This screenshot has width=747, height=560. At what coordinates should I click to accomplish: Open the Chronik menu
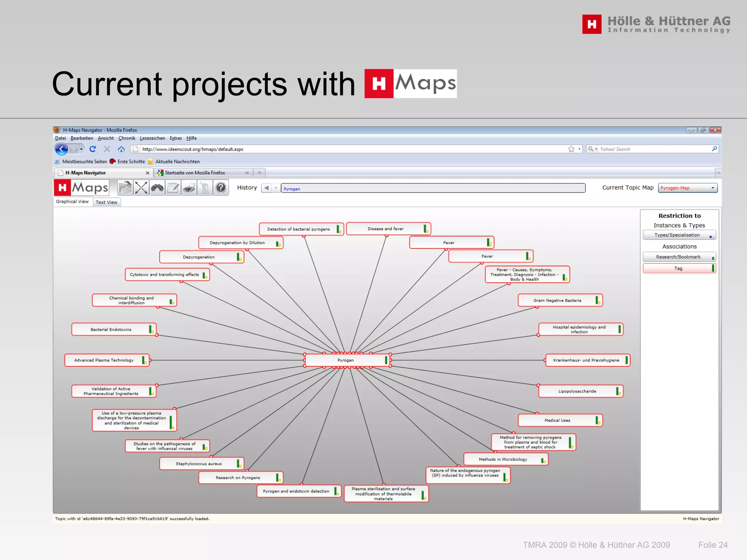pyautogui.click(x=127, y=138)
